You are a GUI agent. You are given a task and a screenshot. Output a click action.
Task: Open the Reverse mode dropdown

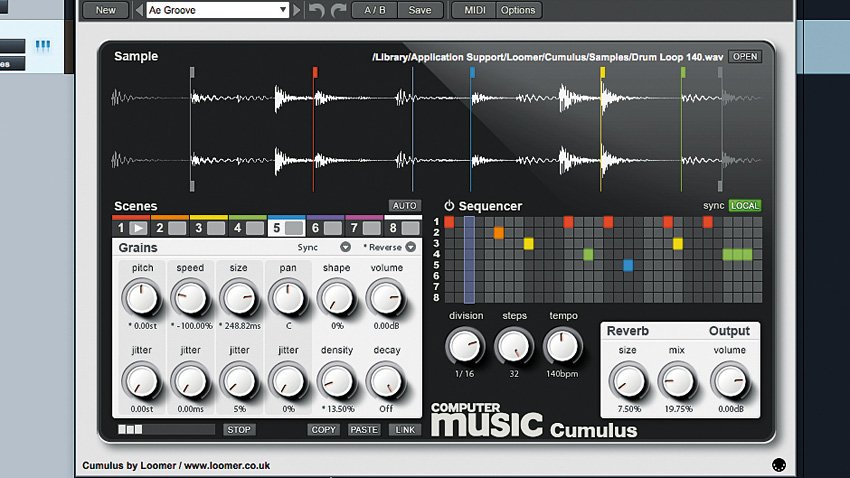click(410, 247)
